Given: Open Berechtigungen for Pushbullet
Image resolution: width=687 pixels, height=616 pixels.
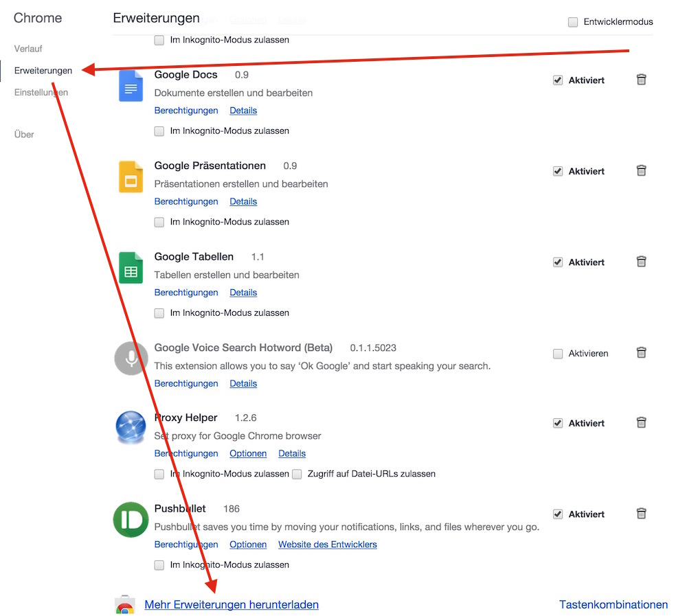Looking at the screenshot, I should pyautogui.click(x=186, y=544).
